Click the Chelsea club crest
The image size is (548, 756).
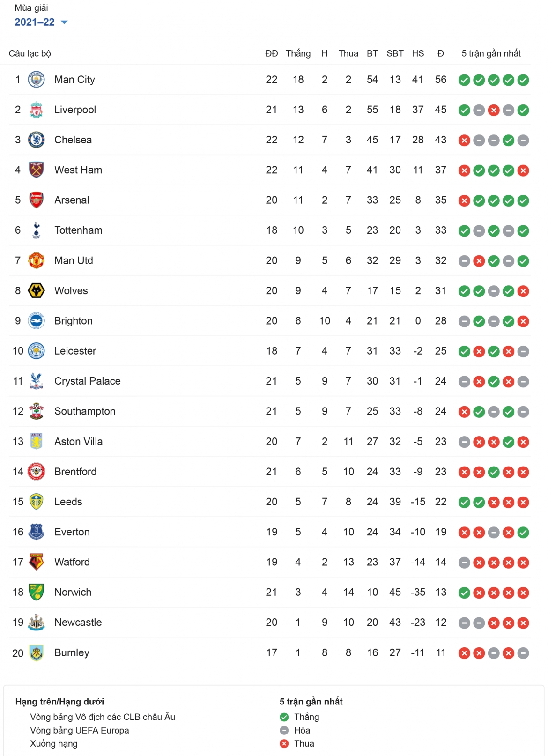[x=36, y=140]
